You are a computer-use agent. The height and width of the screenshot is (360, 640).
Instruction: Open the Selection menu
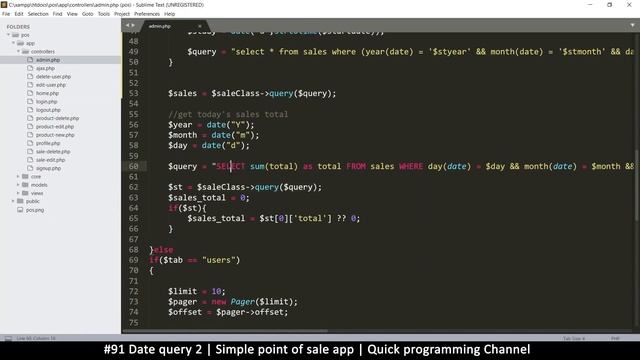click(x=38, y=14)
